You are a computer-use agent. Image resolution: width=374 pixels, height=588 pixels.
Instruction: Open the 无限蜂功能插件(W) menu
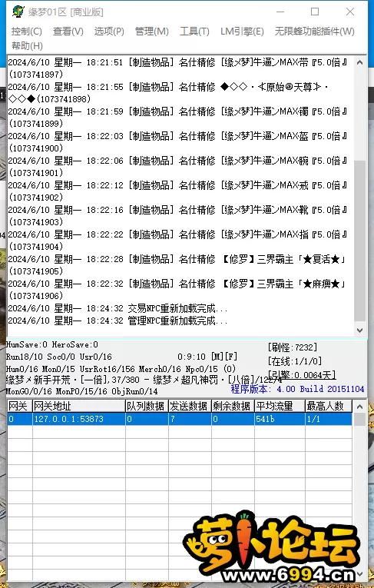pos(314,32)
